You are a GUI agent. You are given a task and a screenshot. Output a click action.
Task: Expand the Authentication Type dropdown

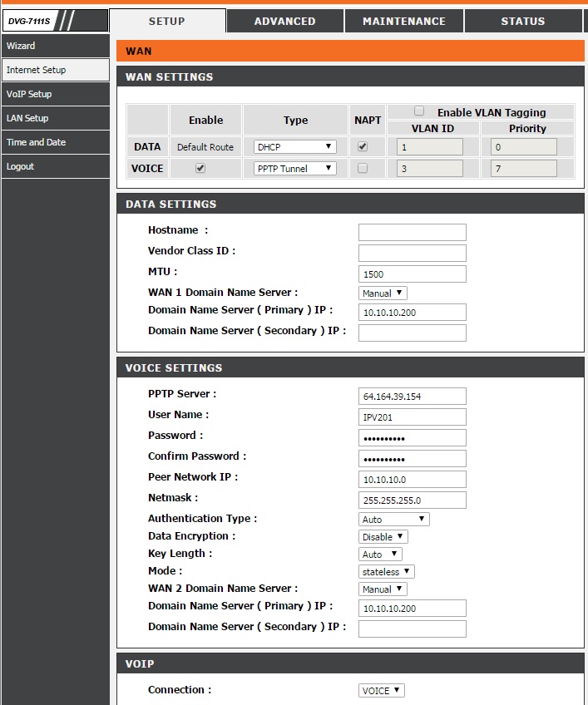point(393,519)
